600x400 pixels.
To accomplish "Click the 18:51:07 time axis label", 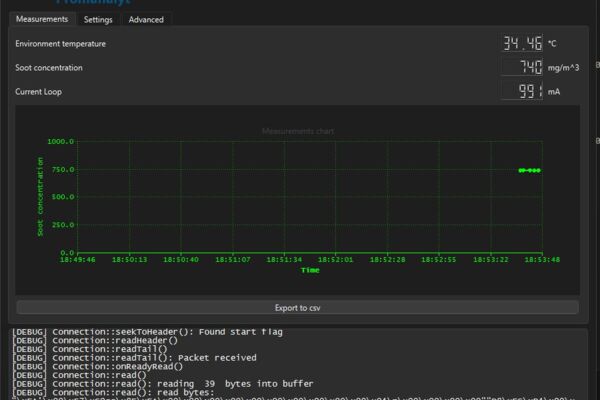I will click(x=233, y=260).
